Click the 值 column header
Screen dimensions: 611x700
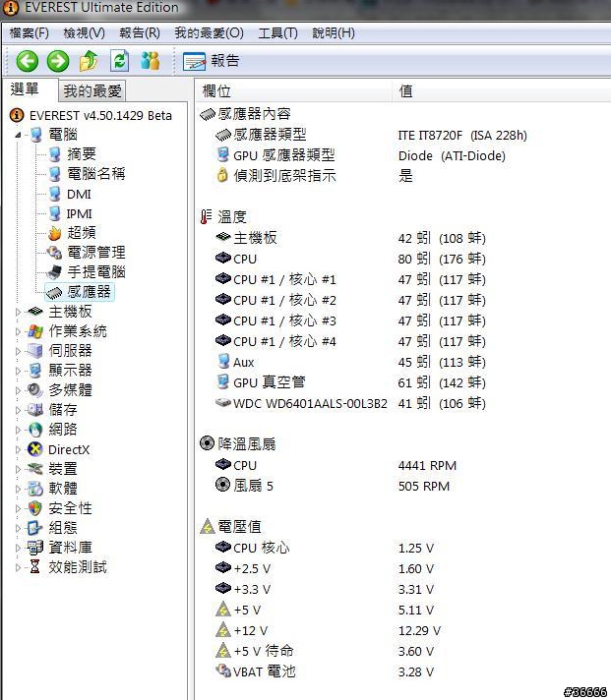tap(502, 91)
